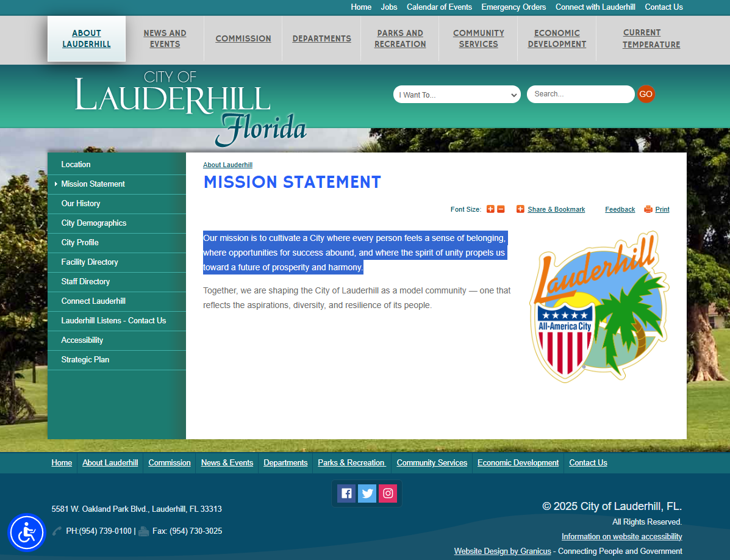The width and height of the screenshot is (730, 560).
Task: Open Staff Directory from the sidebar
Action: (85, 282)
